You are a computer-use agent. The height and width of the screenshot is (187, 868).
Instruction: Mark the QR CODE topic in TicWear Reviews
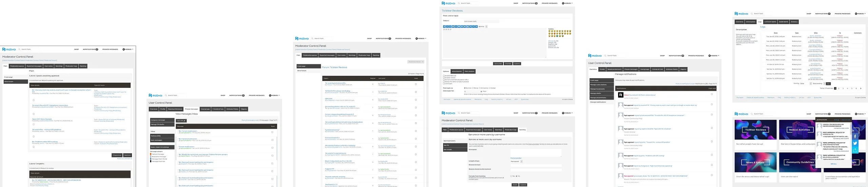point(416,100)
